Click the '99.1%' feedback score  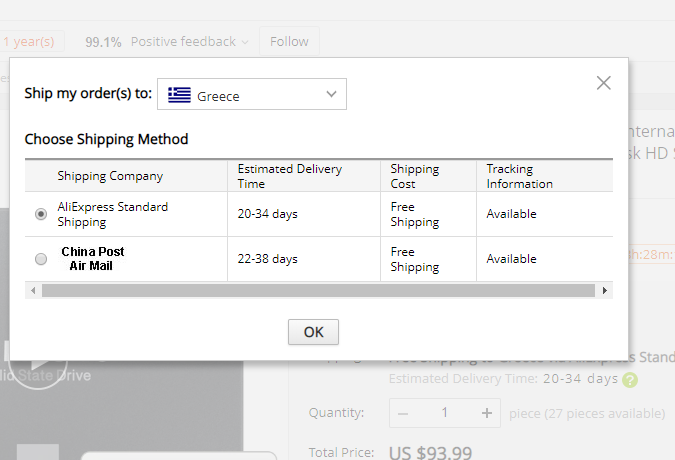(x=103, y=42)
